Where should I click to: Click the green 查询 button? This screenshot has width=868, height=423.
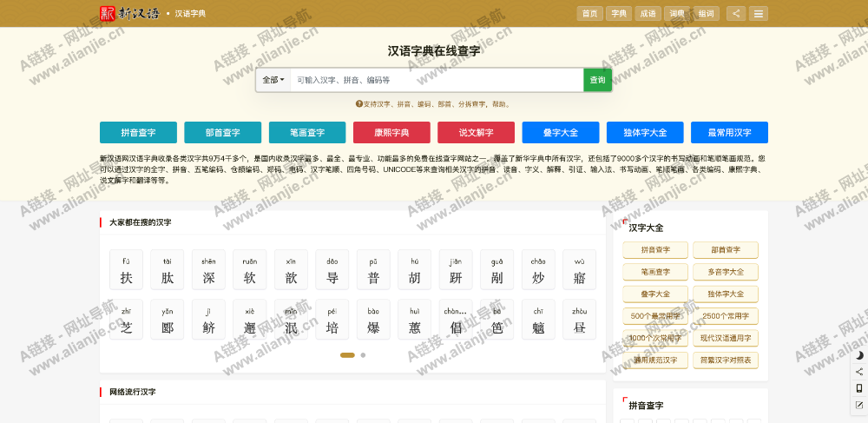pos(597,80)
